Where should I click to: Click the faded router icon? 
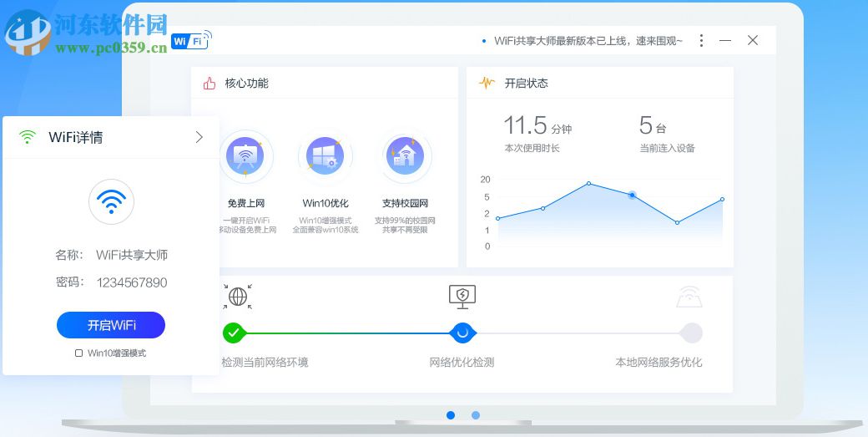[689, 297]
